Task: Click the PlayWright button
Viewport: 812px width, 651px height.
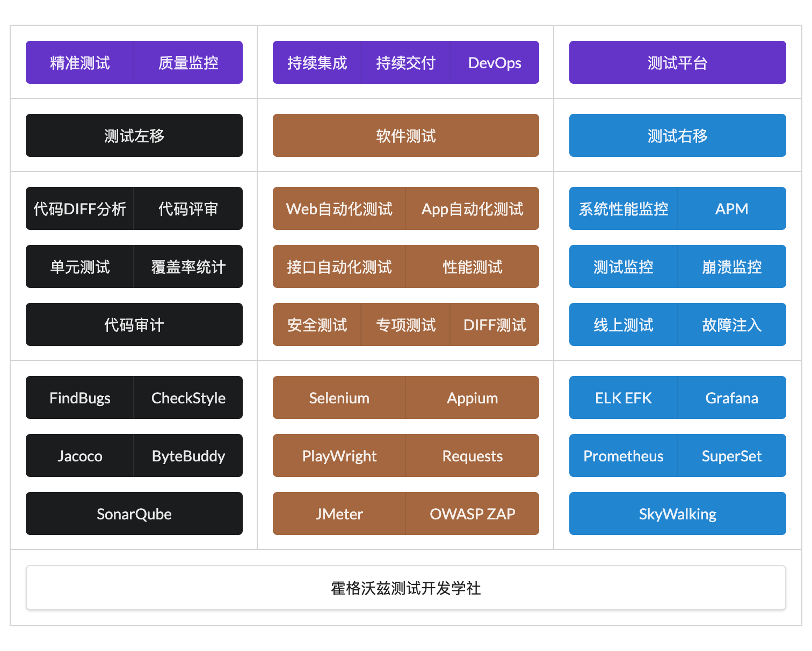Action: click(x=339, y=455)
